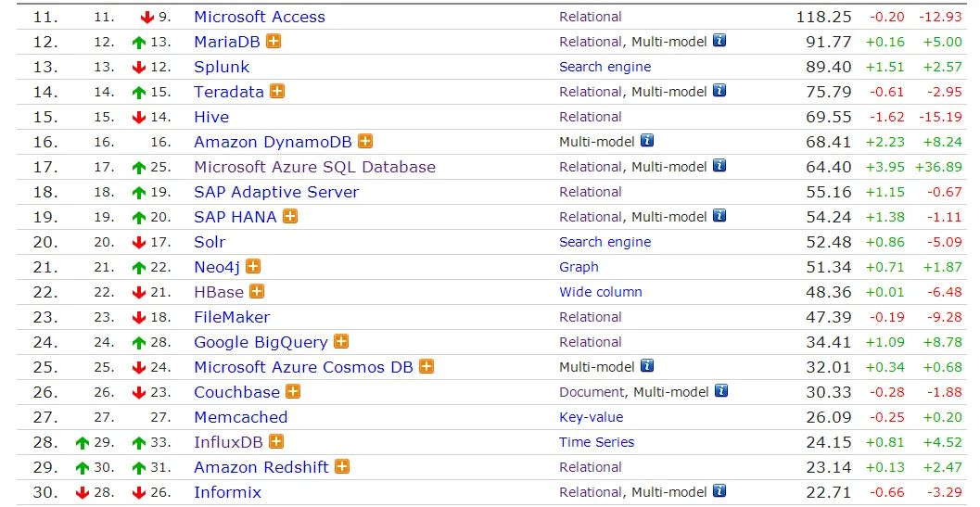
Task: Click Informix score 22.71
Action: coord(829,492)
